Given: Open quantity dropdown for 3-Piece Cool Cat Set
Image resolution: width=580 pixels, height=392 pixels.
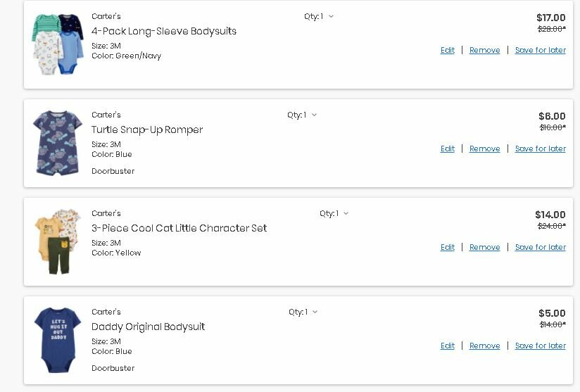Looking at the screenshot, I should click(335, 214).
